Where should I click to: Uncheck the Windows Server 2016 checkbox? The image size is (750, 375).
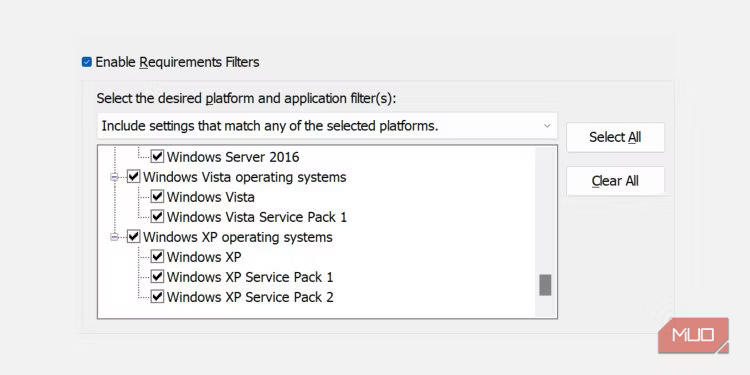tap(157, 156)
